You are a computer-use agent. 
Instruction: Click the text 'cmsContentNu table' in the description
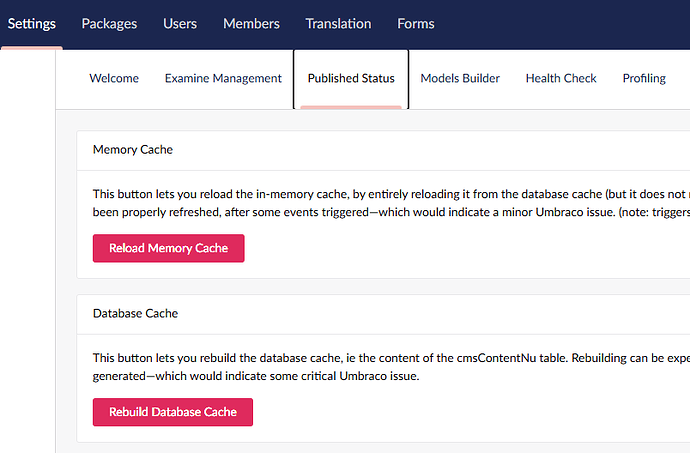click(512, 358)
